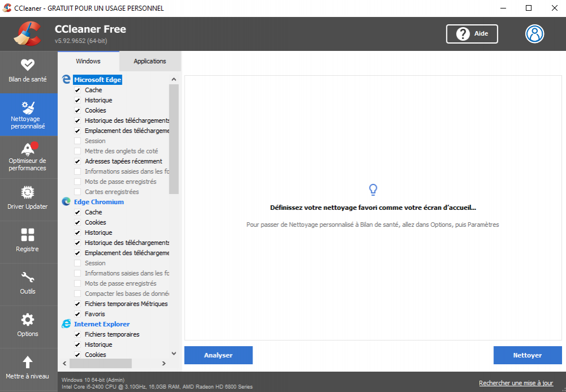Click Historique label under Internet Explorer
566x392 pixels.
[x=98, y=344]
